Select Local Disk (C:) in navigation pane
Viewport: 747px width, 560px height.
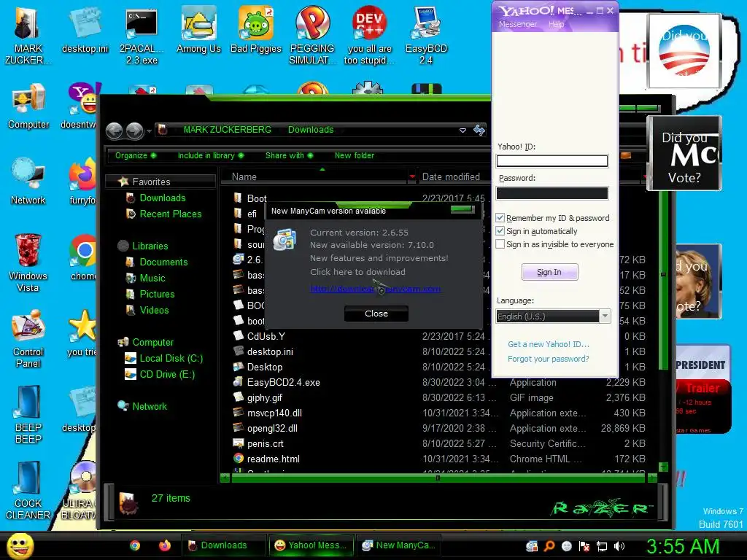(x=171, y=358)
